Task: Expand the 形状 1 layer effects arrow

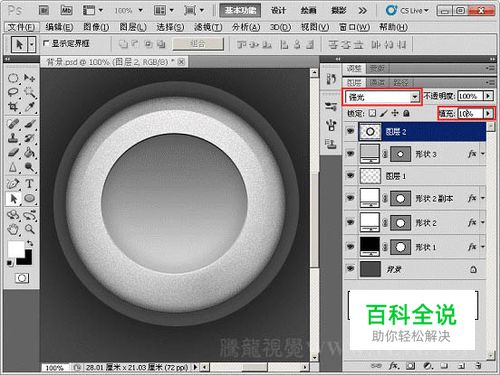Action: point(483,247)
